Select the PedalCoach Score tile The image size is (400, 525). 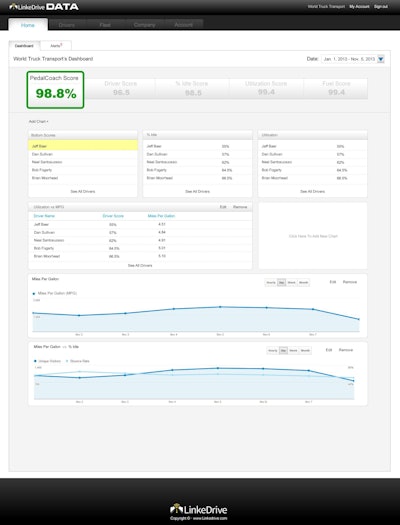55,90
